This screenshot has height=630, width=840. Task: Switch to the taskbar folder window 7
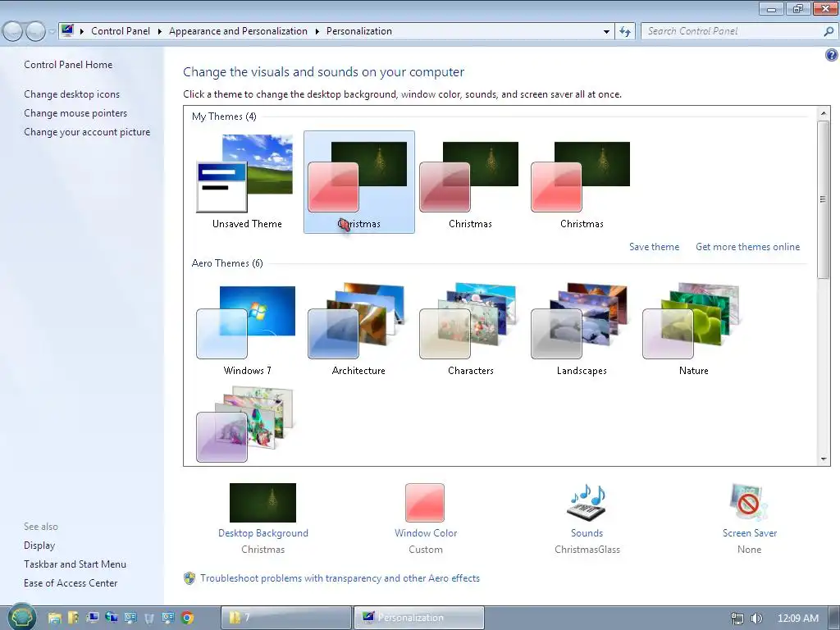coord(286,618)
